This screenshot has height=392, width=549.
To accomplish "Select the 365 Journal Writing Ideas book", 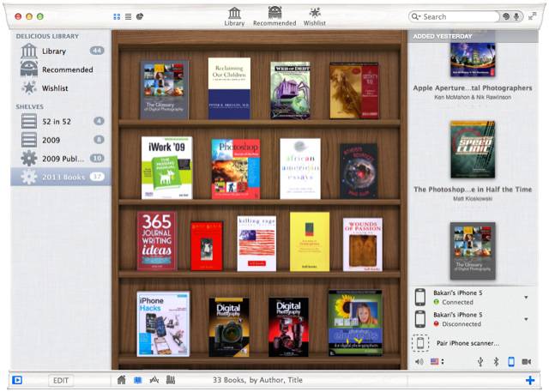I will click(x=156, y=241).
